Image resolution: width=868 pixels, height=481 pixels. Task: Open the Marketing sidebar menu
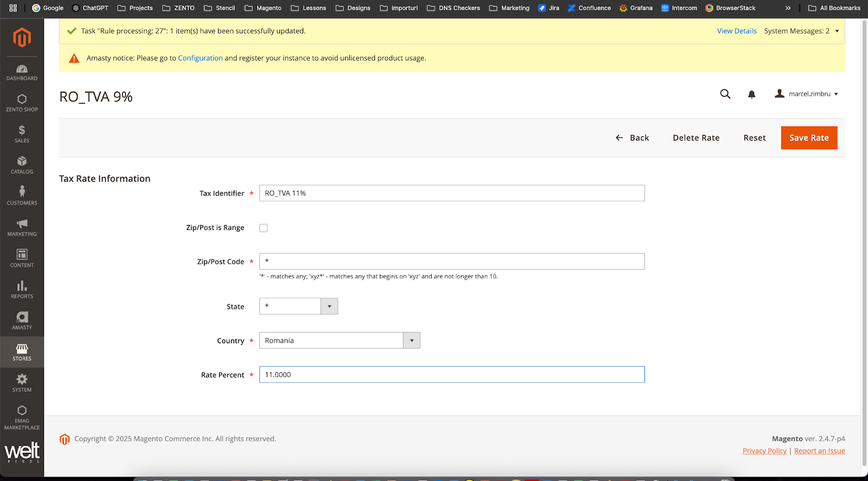tap(22, 228)
